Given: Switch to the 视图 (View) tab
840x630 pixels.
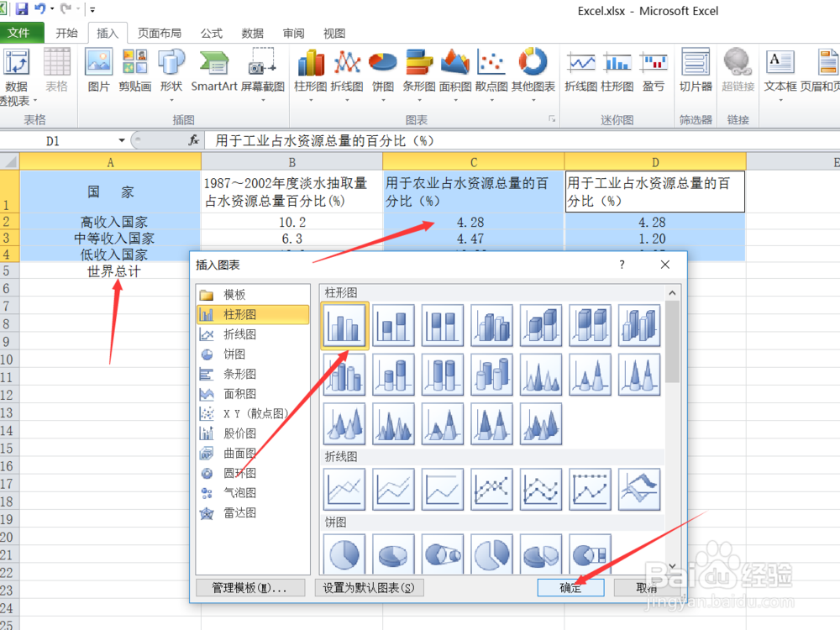Looking at the screenshot, I should click(x=334, y=34).
